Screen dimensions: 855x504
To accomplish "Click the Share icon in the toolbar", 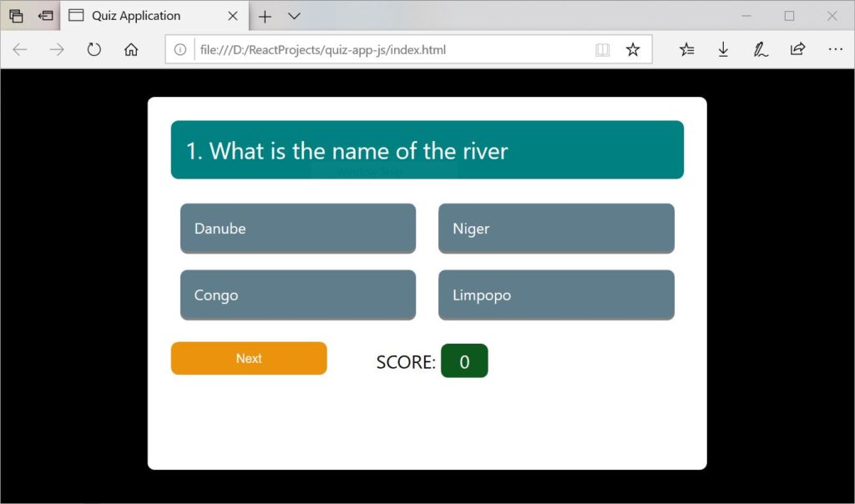I will (x=797, y=49).
